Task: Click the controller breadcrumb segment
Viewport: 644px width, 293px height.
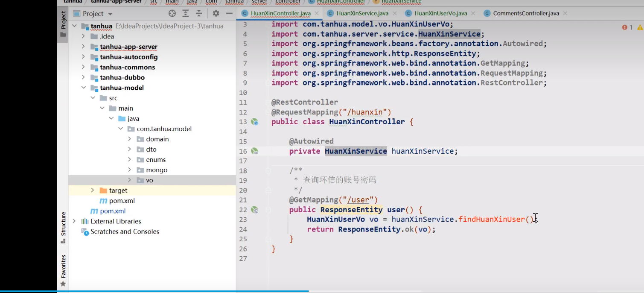Action: pyautogui.click(x=288, y=2)
